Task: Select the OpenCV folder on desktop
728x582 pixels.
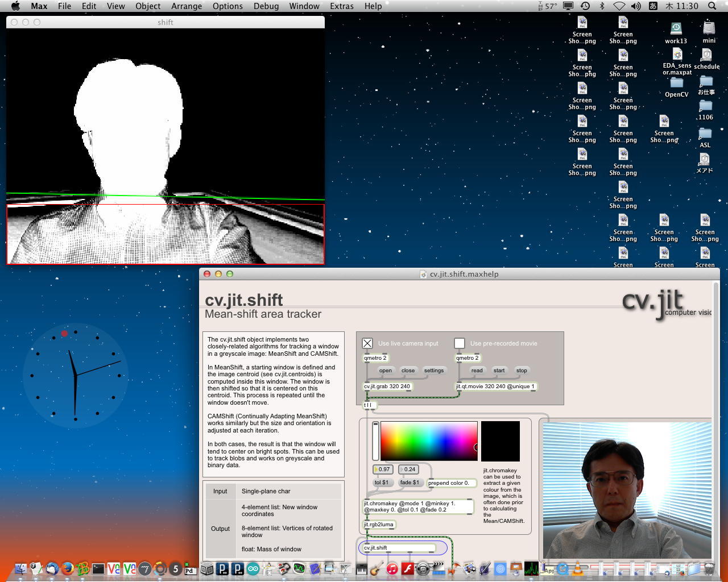Action: pyautogui.click(x=676, y=84)
